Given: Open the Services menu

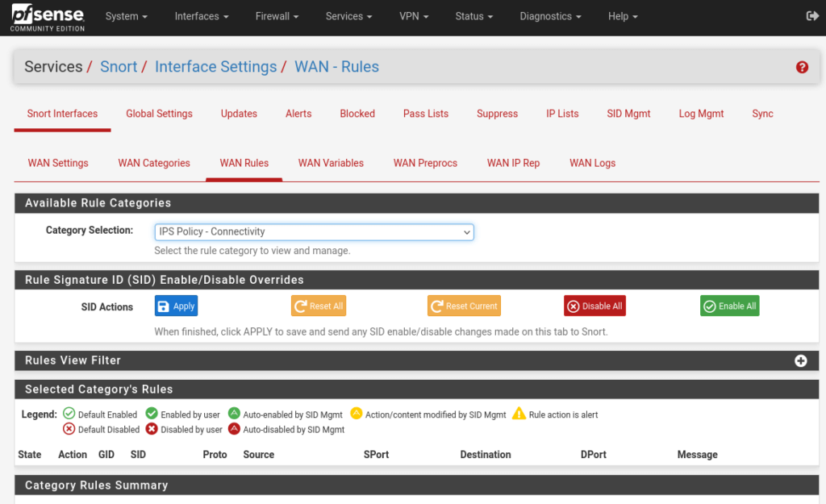Looking at the screenshot, I should click(348, 16).
